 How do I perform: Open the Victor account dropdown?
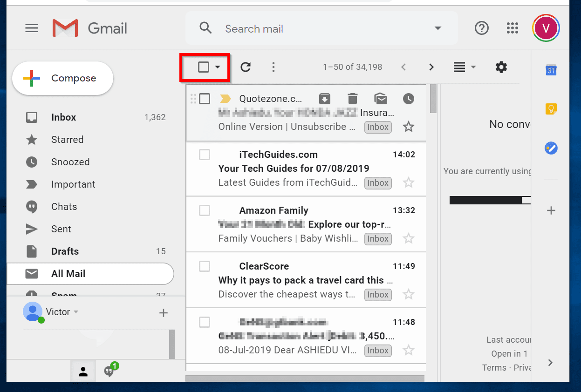[x=76, y=312]
